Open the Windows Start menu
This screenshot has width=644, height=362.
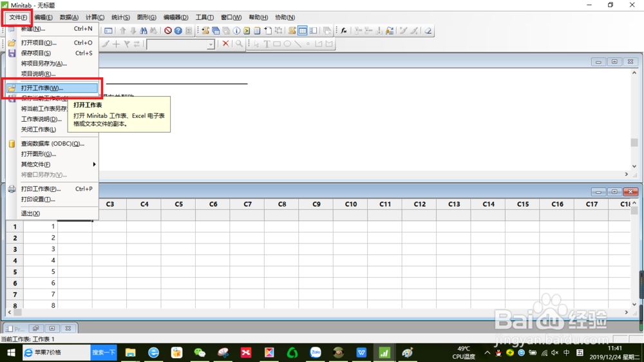click(x=11, y=352)
